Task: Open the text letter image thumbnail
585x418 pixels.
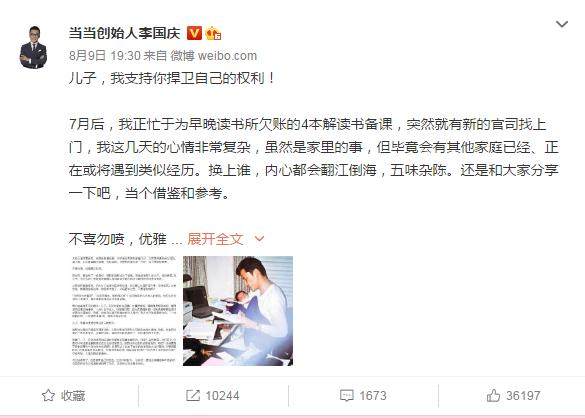Action: (x=125, y=311)
